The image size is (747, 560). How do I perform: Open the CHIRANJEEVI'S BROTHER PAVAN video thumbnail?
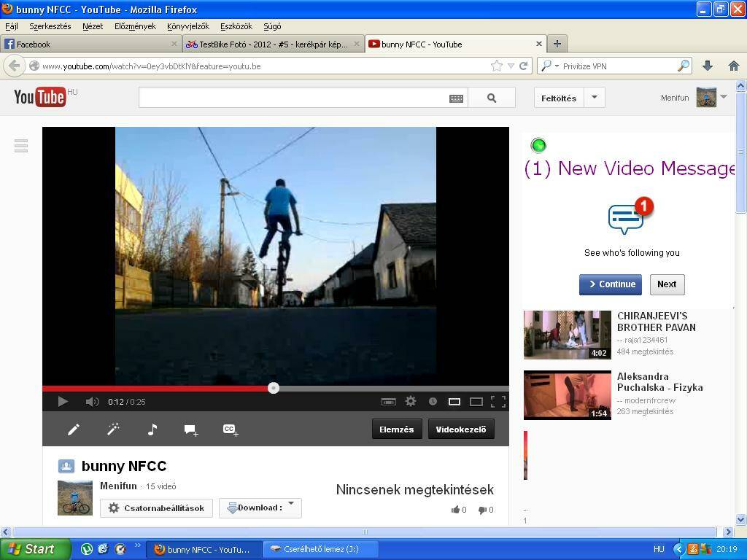(567, 335)
